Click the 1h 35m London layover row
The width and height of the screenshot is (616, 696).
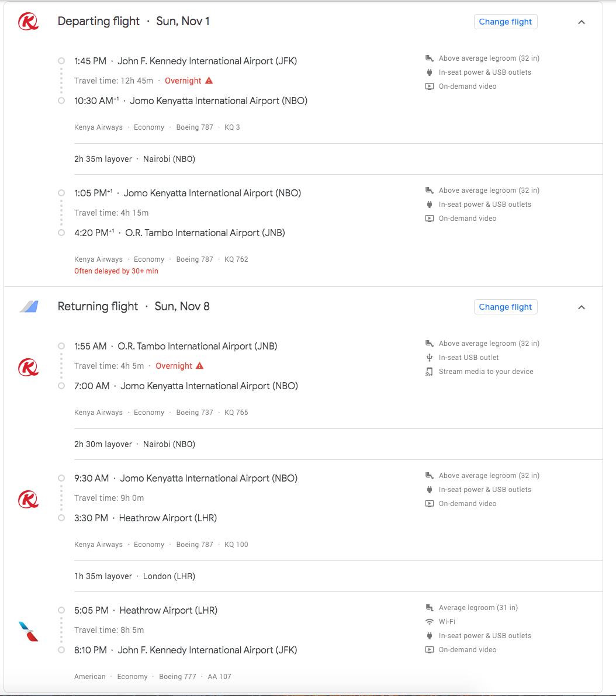click(x=134, y=576)
